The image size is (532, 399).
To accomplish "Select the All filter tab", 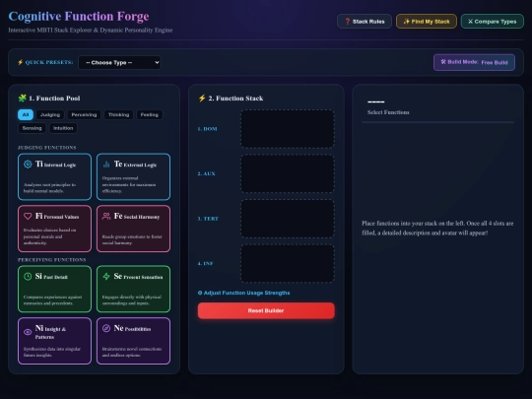I will point(26,114).
